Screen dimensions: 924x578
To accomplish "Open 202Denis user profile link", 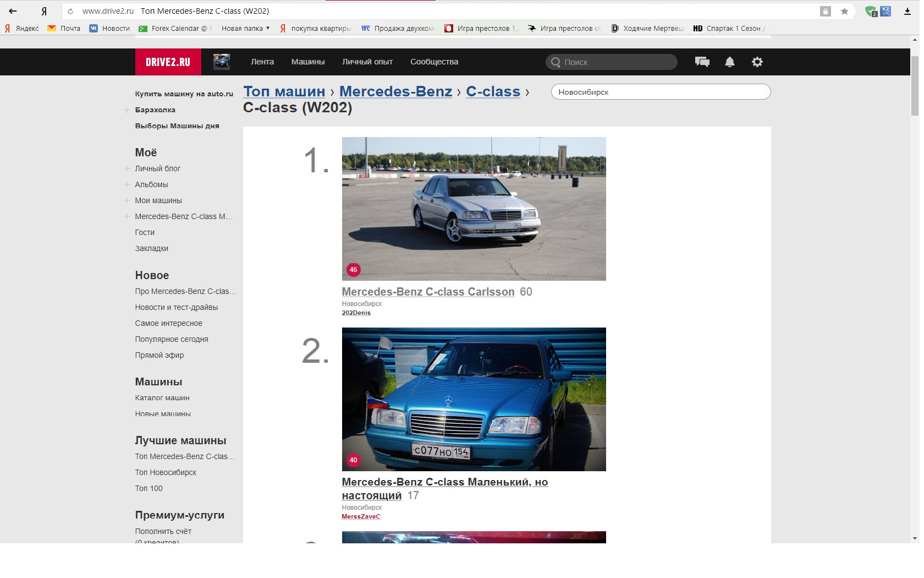I will coord(356,313).
